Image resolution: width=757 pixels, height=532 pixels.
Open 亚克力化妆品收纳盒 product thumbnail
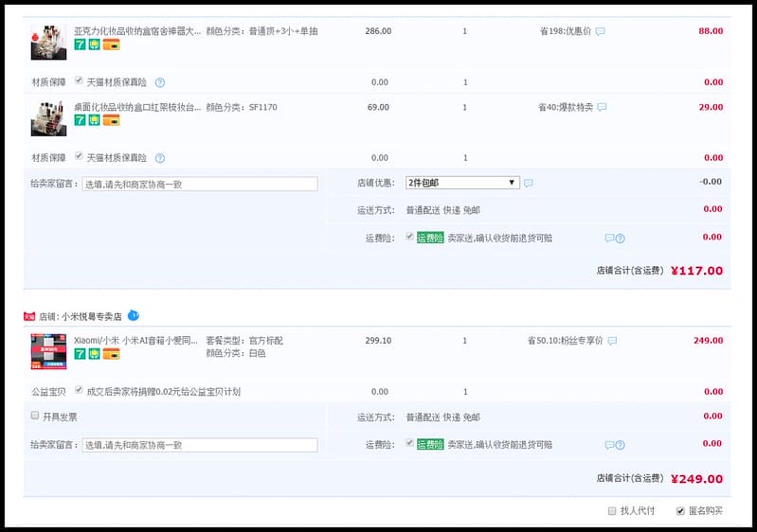tap(48, 43)
